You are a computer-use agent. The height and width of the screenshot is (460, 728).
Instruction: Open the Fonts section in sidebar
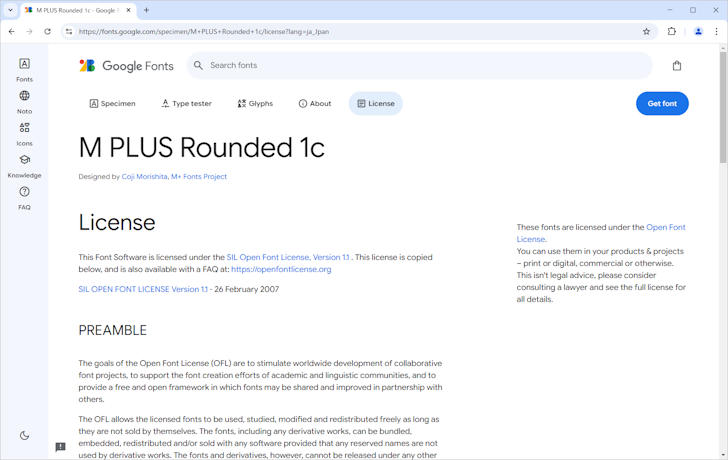(24, 69)
